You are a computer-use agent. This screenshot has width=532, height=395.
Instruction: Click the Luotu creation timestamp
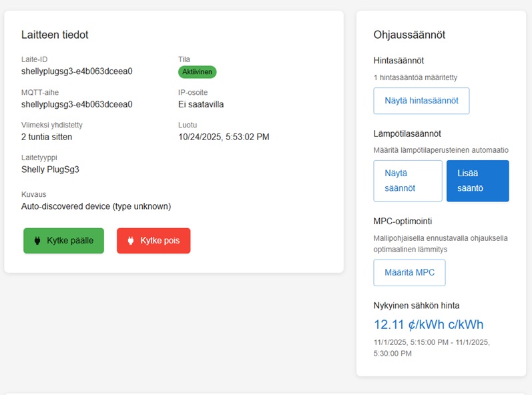[x=224, y=137]
